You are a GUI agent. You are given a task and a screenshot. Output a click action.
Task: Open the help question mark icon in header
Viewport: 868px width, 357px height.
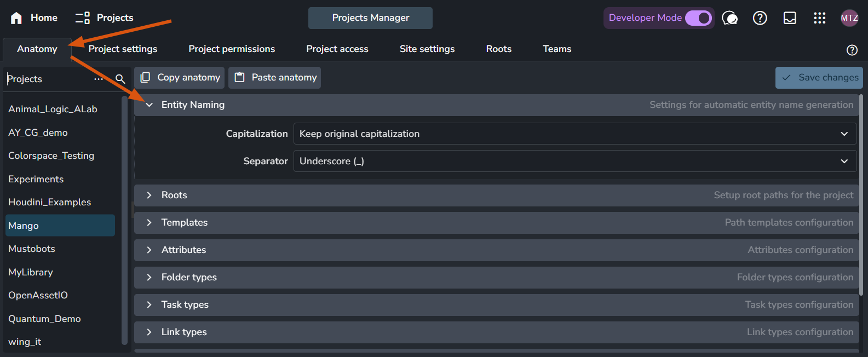760,18
